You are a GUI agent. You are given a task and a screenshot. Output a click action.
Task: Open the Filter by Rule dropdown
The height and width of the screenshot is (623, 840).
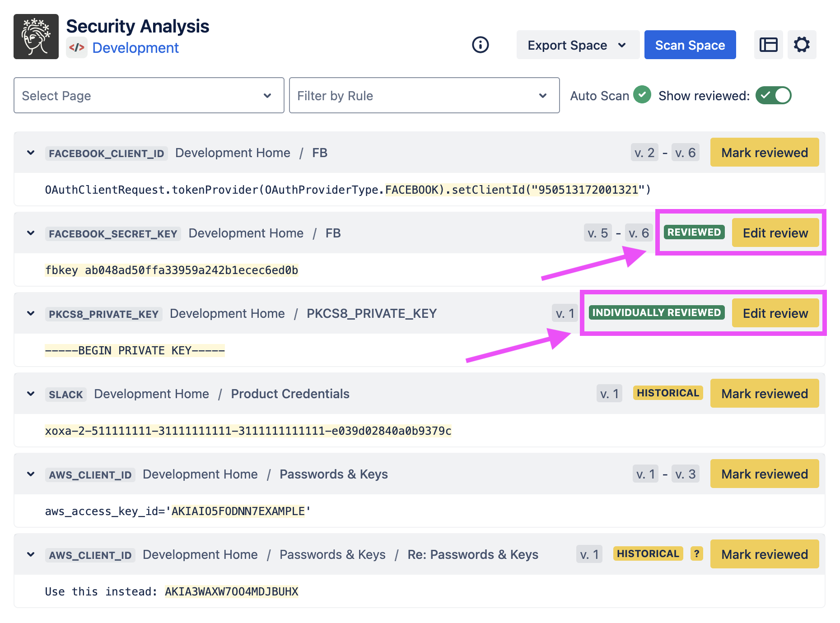(424, 95)
